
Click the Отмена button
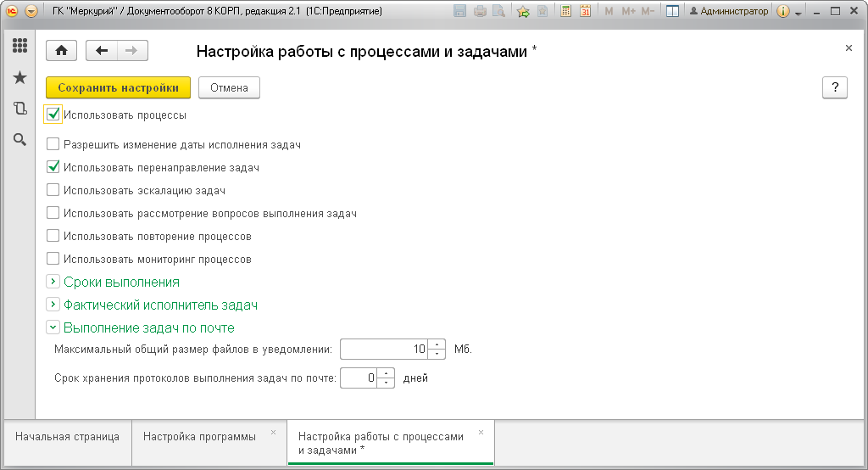tap(229, 87)
